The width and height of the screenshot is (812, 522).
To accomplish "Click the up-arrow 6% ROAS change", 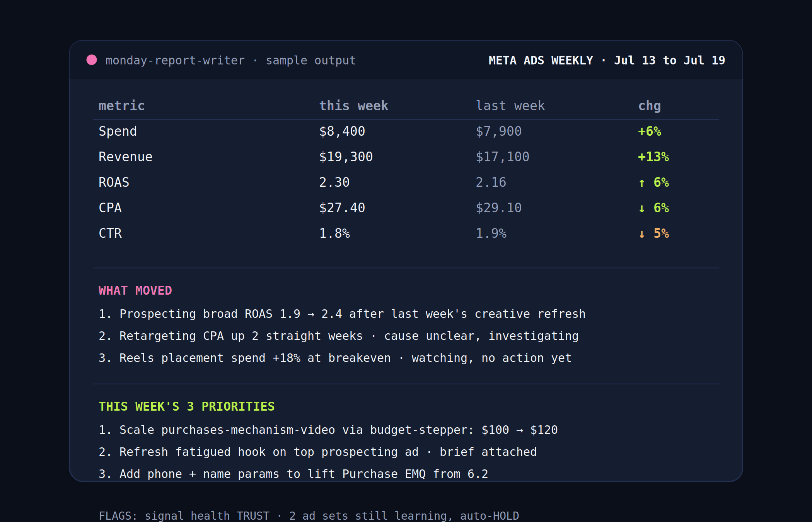I will (653, 182).
